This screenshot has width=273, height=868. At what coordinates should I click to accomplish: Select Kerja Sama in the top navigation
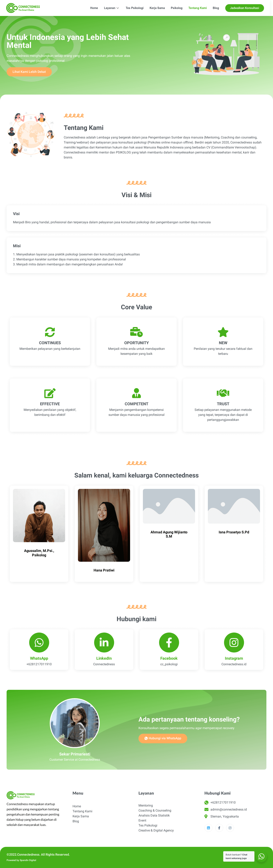click(x=157, y=8)
